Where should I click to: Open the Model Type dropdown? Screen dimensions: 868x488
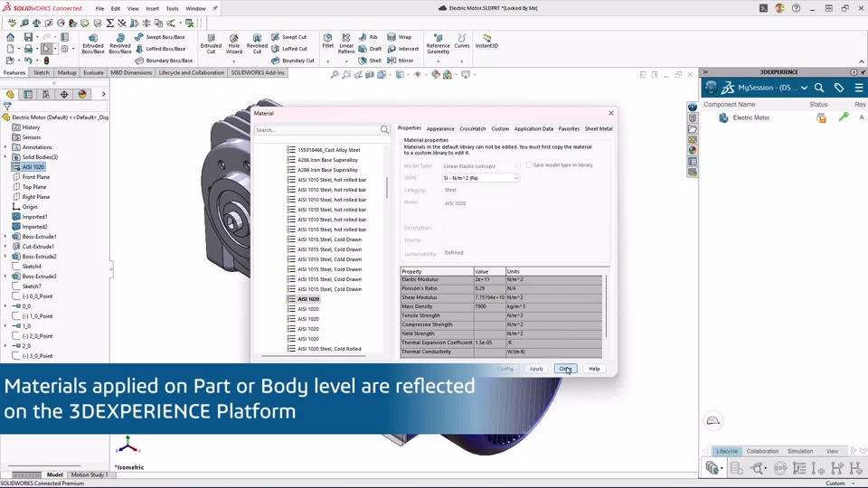pos(480,166)
